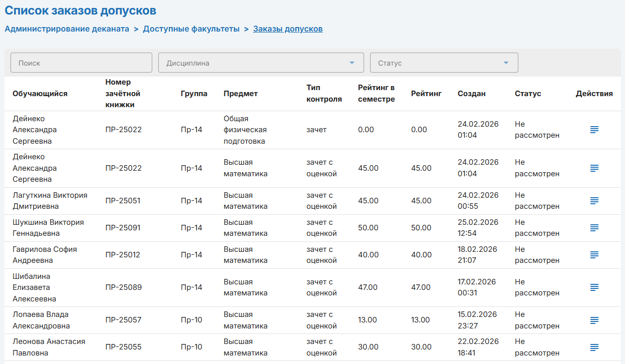Open actions icon for Леонова Анастасия Павловна
The height and width of the screenshot is (364, 625).
pos(594,347)
